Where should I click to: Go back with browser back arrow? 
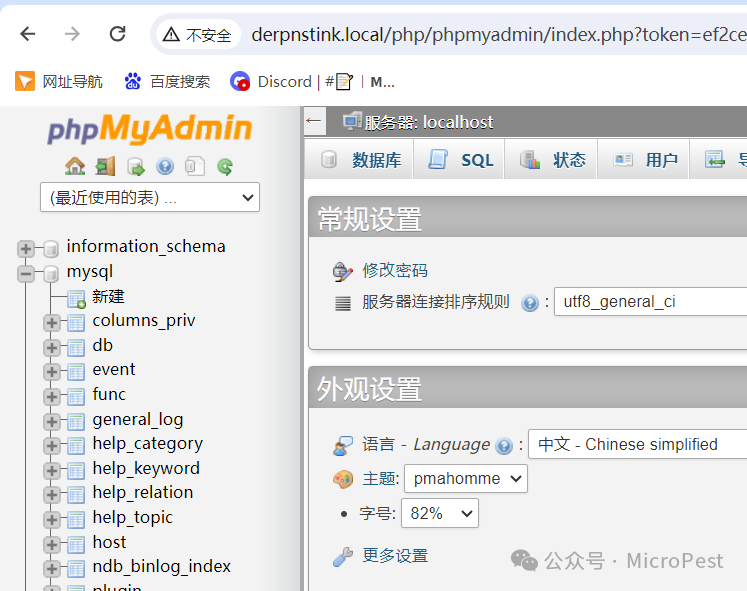(x=28, y=34)
